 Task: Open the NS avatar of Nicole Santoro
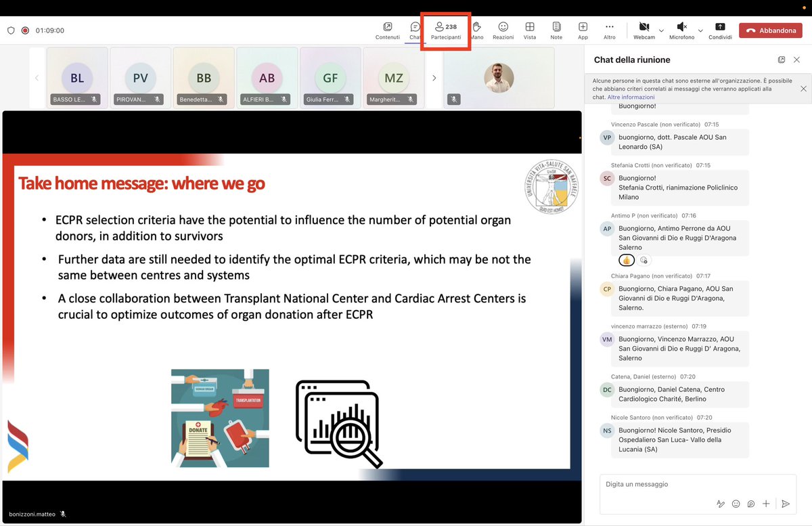point(607,431)
